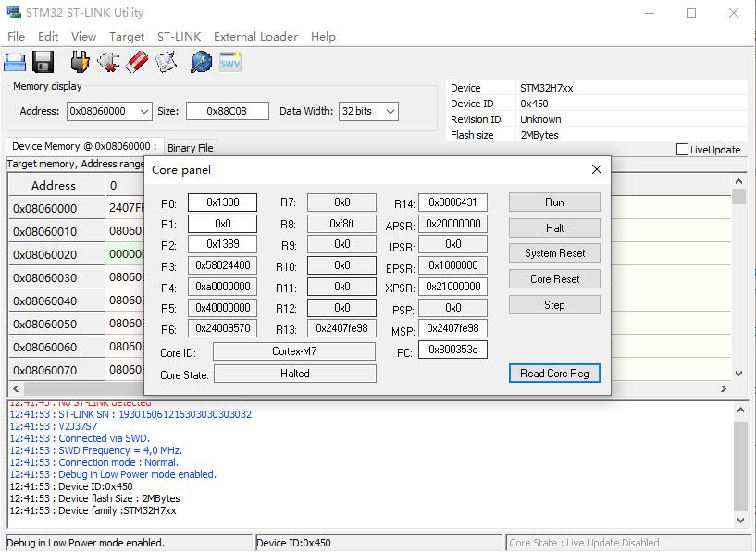Open the SWV viewer icon
Screen dimensions: 756x552
(x=230, y=63)
